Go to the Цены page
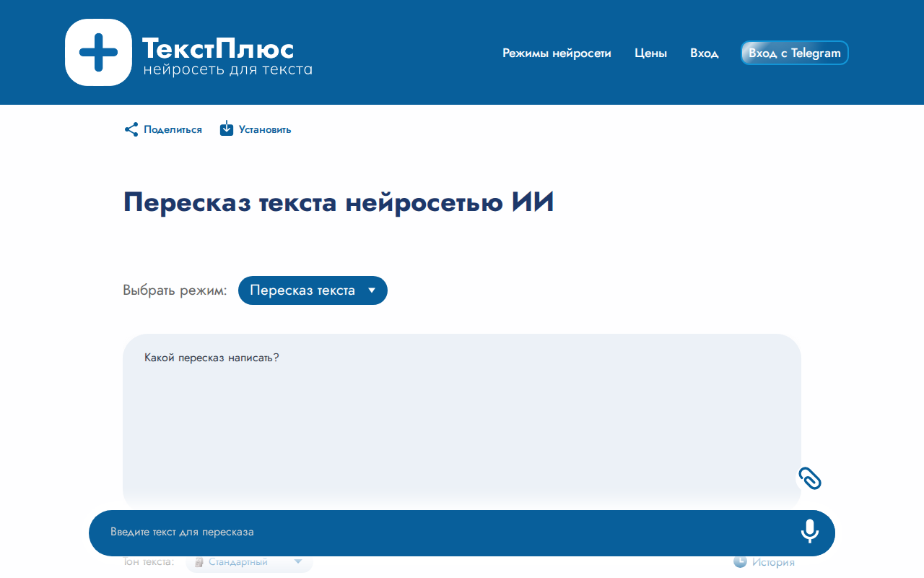The image size is (924, 578). [x=650, y=53]
